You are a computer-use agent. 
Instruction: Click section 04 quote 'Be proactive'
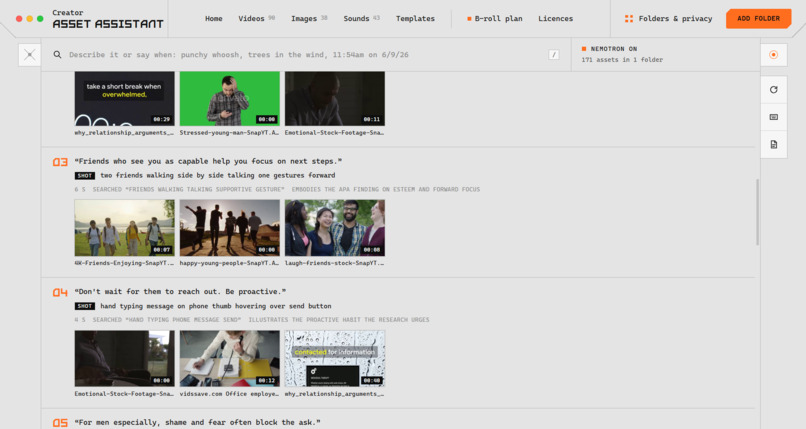coord(180,292)
